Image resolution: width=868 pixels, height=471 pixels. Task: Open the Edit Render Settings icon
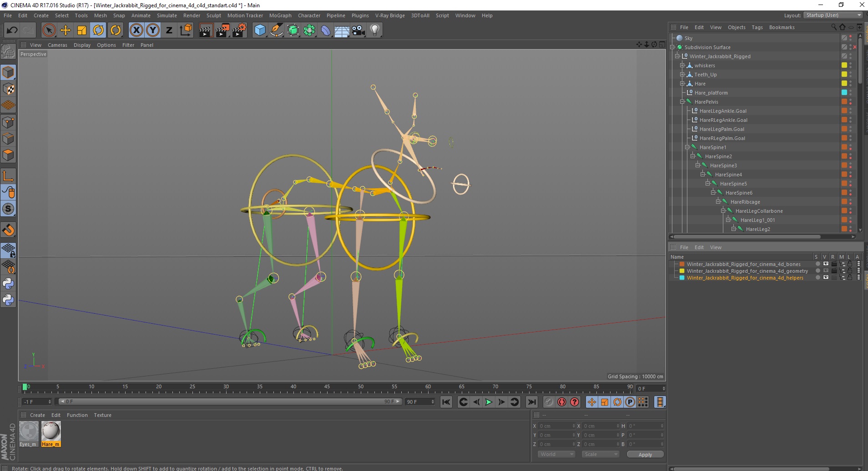(239, 30)
